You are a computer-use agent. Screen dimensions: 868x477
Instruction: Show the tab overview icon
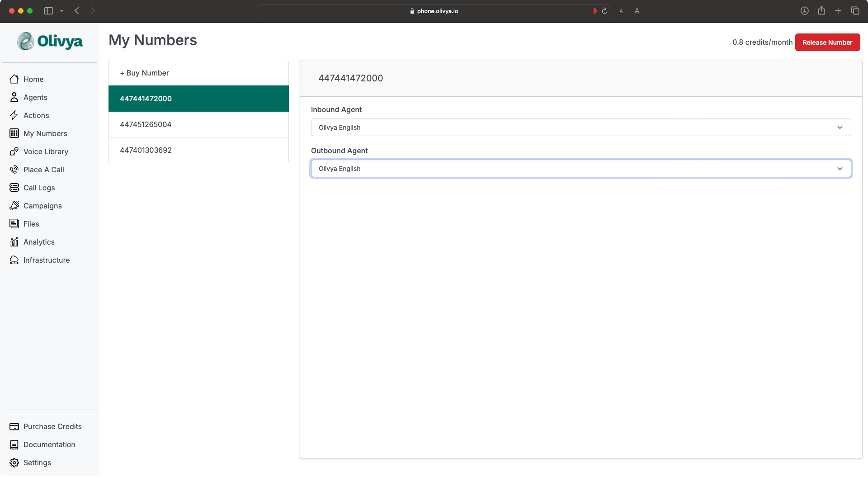855,11
